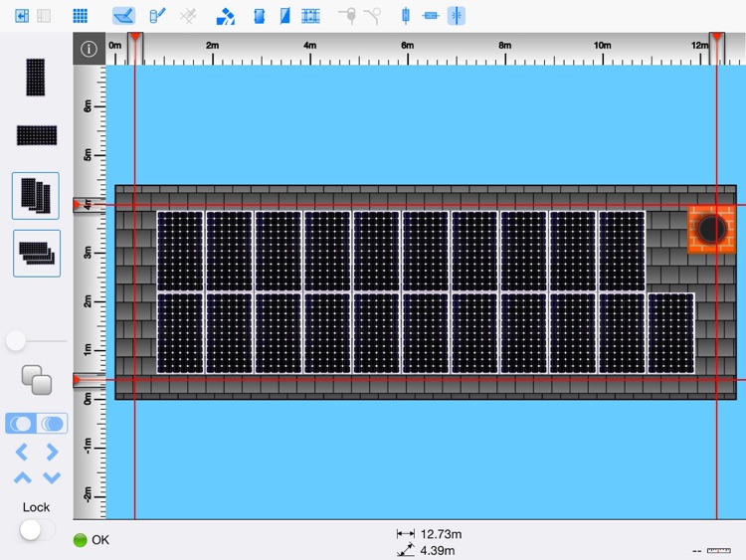
Task: Select the right overlap mode segment
Action: [x=52, y=424]
